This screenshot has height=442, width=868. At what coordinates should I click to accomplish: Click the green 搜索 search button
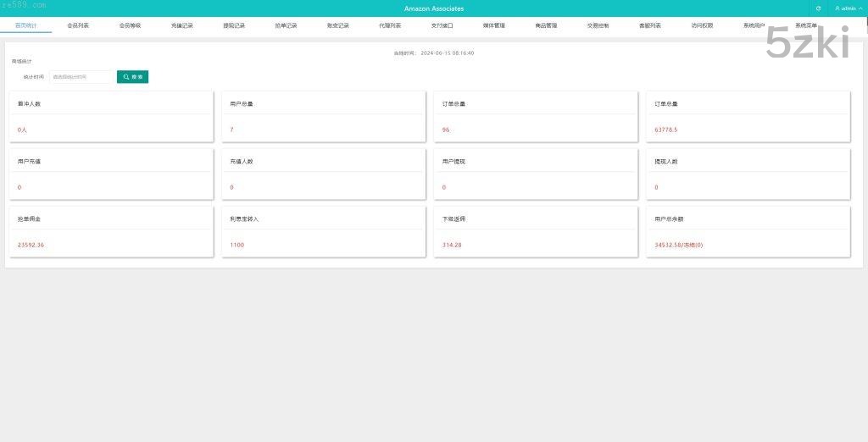[132, 77]
